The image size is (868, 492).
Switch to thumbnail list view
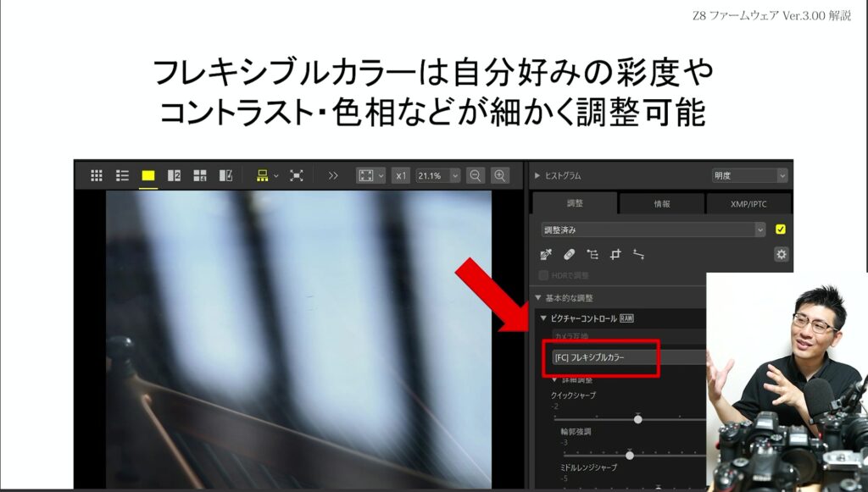click(122, 175)
